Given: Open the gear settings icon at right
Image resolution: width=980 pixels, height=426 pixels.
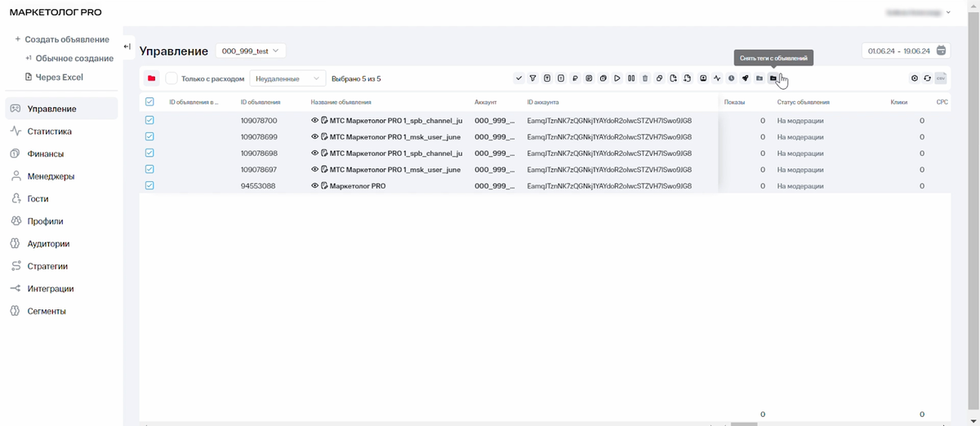Looking at the screenshot, I should click(915, 78).
